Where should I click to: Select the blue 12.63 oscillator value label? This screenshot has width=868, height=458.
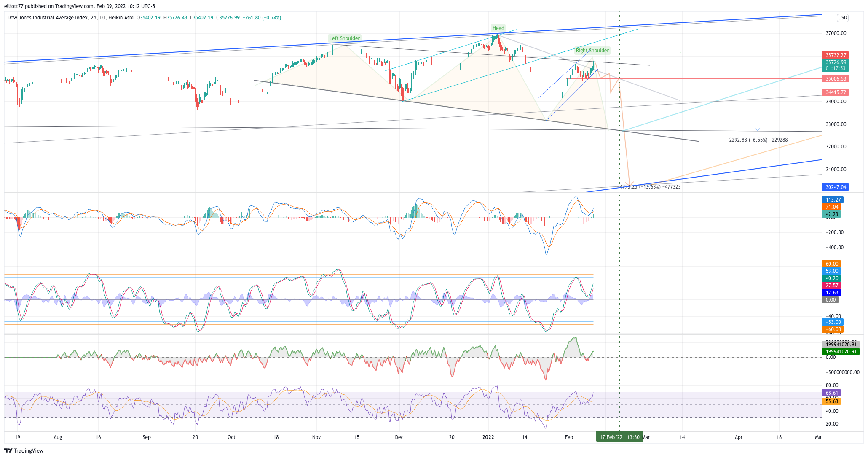pos(831,293)
